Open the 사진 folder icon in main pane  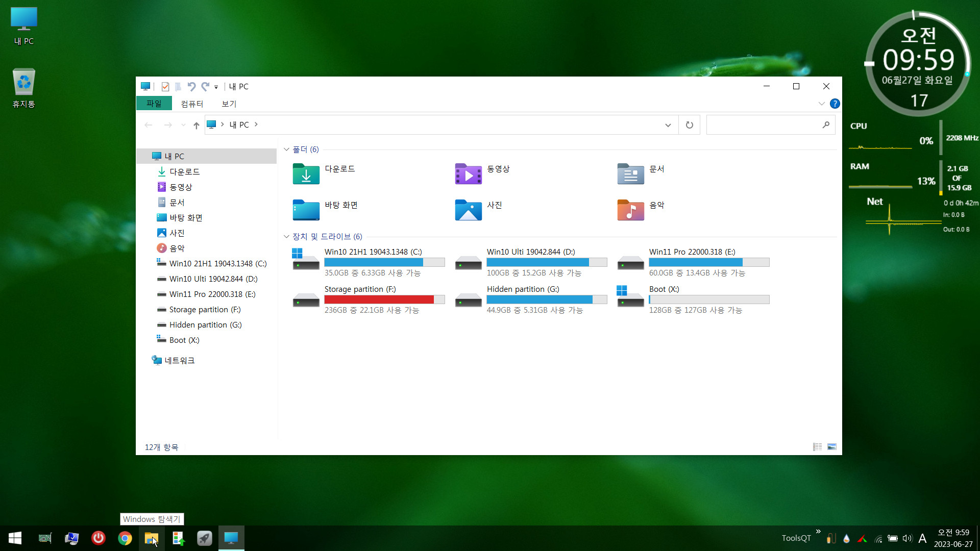pyautogui.click(x=468, y=210)
